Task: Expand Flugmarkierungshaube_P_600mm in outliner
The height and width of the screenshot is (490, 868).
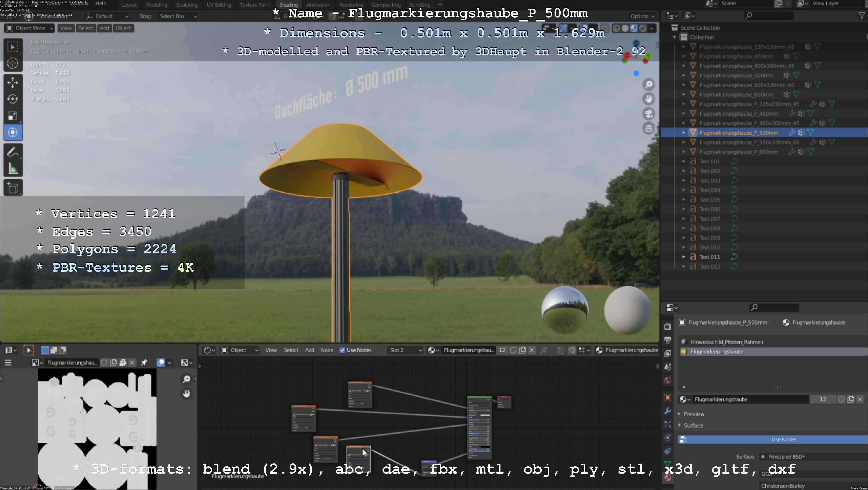Action: [x=683, y=152]
